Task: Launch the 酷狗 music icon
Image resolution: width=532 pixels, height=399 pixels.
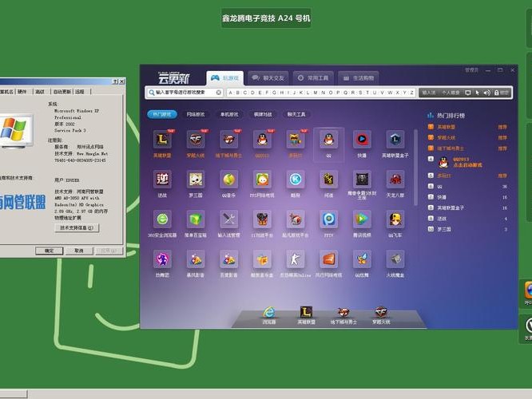Action: 296,180
